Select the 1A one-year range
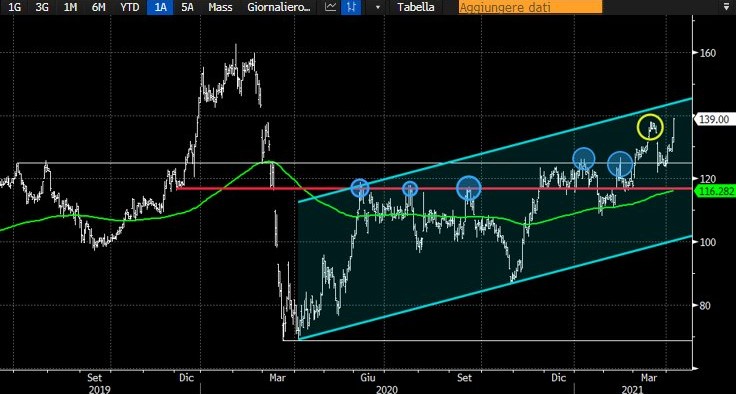The height and width of the screenshot is (394, 736). [161, 7]
